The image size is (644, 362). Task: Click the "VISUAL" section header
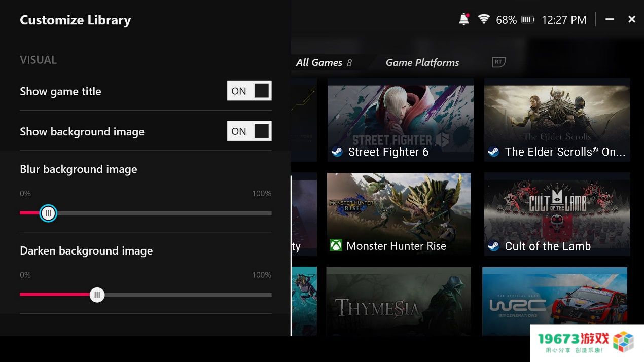click(38, 60)
